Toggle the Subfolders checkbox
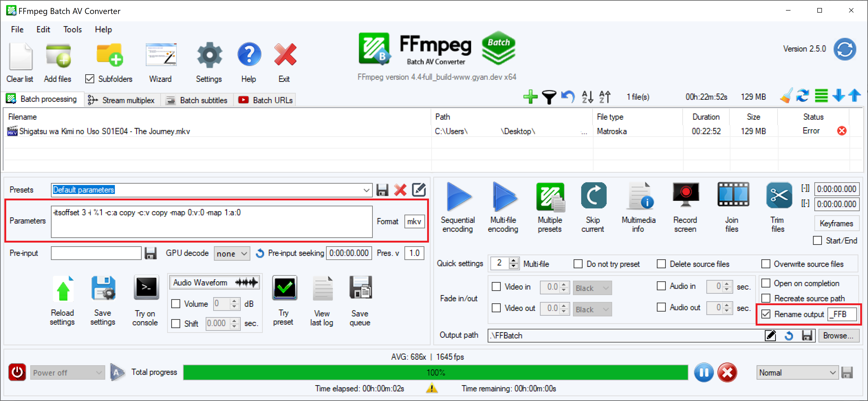The height and width of the screenshot is (401, 868). pos(89,79)
